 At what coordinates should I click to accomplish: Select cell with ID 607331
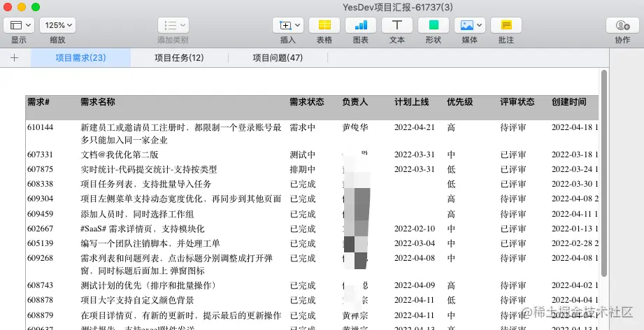[41, 155]
